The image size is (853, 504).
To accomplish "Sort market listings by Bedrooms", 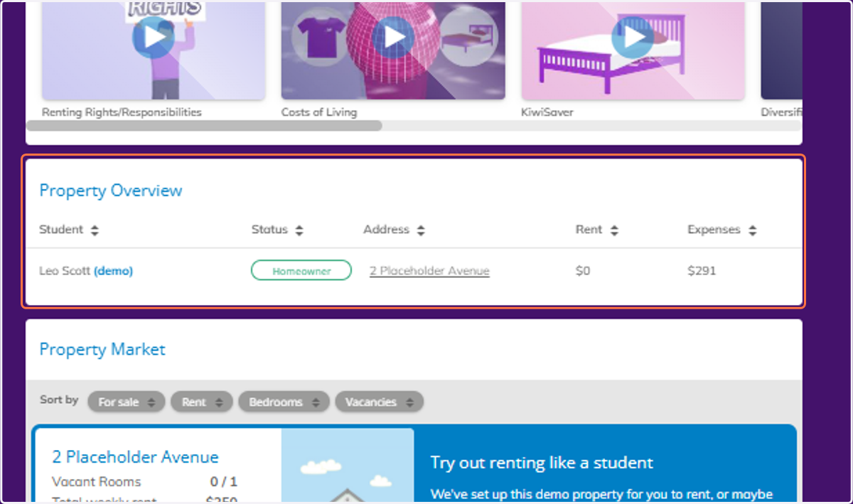I will coord(284,402).
